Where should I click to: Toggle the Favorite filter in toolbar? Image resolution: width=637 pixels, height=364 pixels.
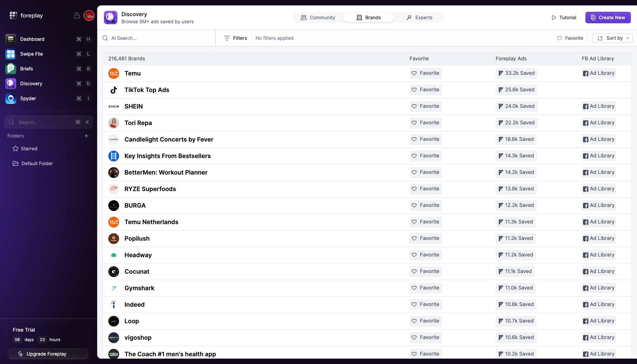570,38
